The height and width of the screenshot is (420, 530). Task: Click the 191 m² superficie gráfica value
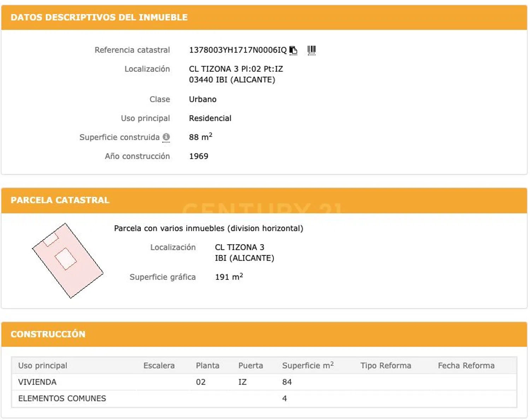(x=229, y=277)
